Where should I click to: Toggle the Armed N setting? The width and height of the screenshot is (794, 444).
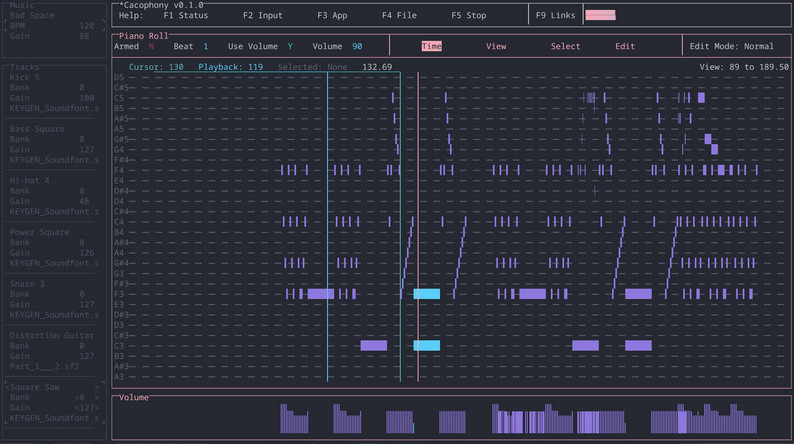tap(151, 47)
